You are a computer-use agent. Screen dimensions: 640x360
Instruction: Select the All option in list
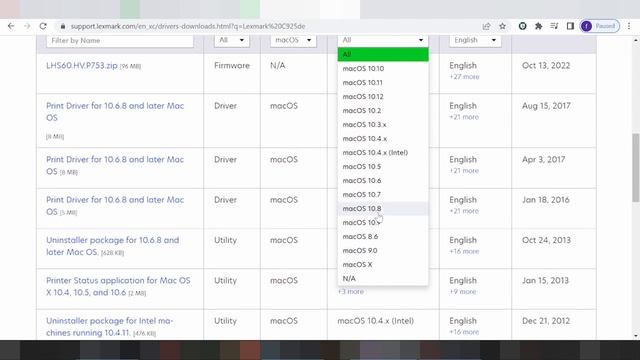coord(383,54)
